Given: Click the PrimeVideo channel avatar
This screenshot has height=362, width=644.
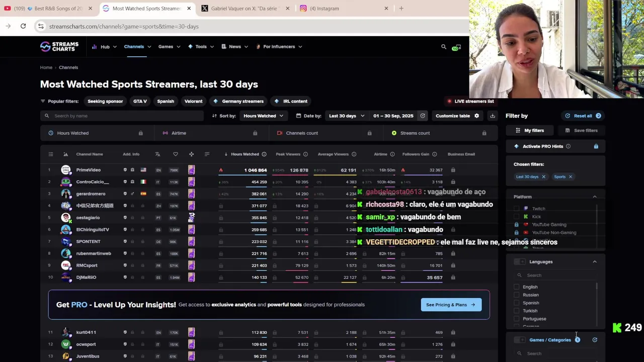Looking at the screenshot, I should point(66,170).
